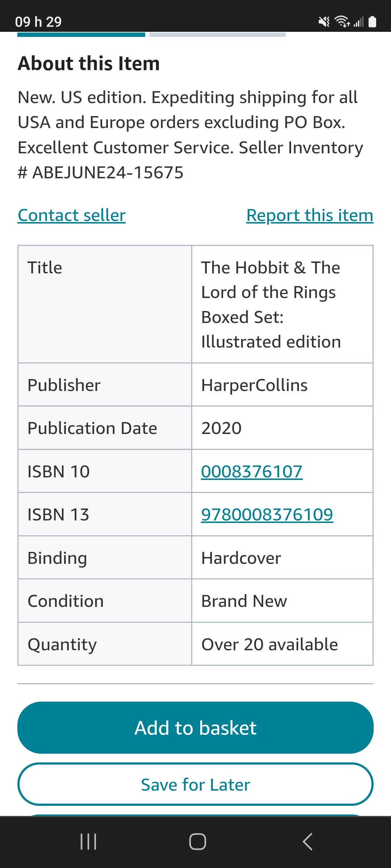Tap the Add to basket button
Screen dimensions: 391x868
pyautogui.click(x=195, y=728)
